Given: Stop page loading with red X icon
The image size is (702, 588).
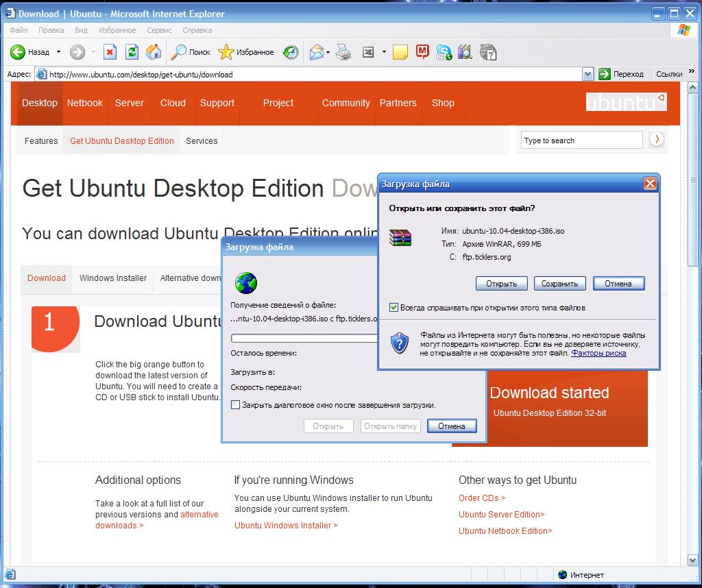Looking at the screenshot, I should point(110,52).
